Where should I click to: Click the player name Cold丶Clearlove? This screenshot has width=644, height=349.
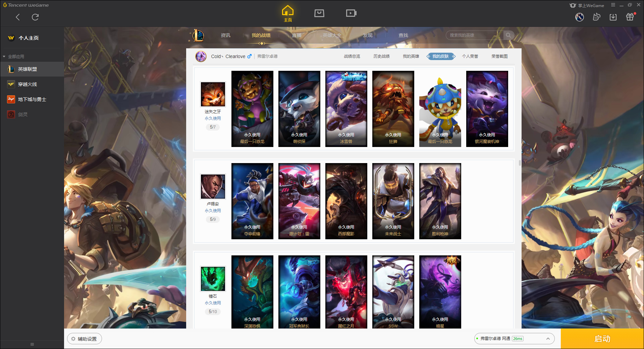pyautogui.click(x=228, y=56)
